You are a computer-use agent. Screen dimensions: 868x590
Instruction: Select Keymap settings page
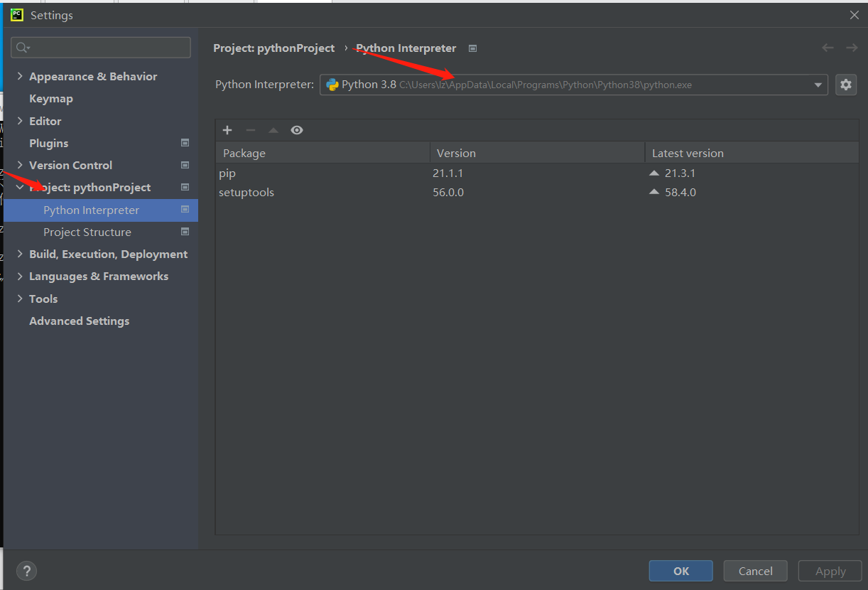[x=51, y=98]
